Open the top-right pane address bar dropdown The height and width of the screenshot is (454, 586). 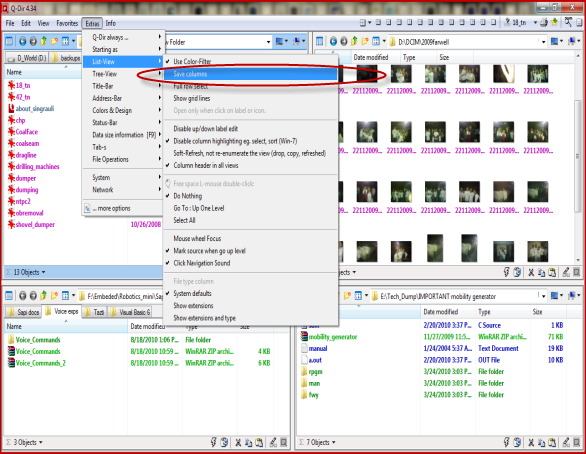click(543, 42)
